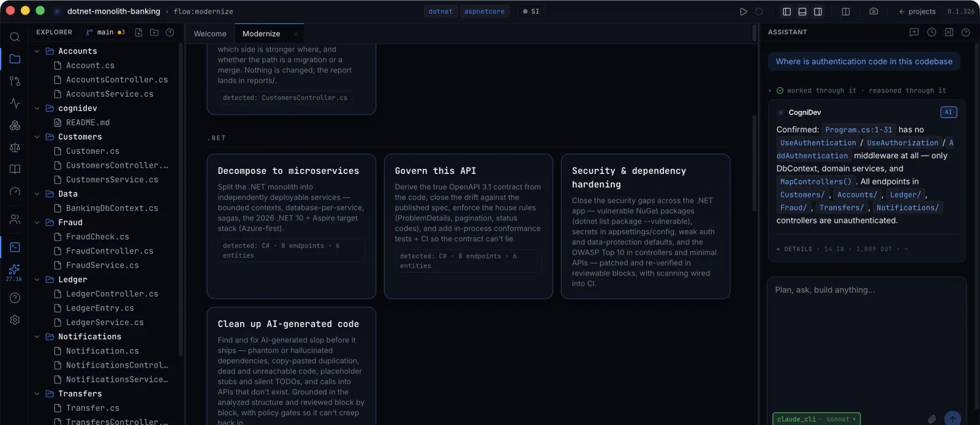Open the Clean up AI-generated code card
980x425 pixels.
(291, 366)
